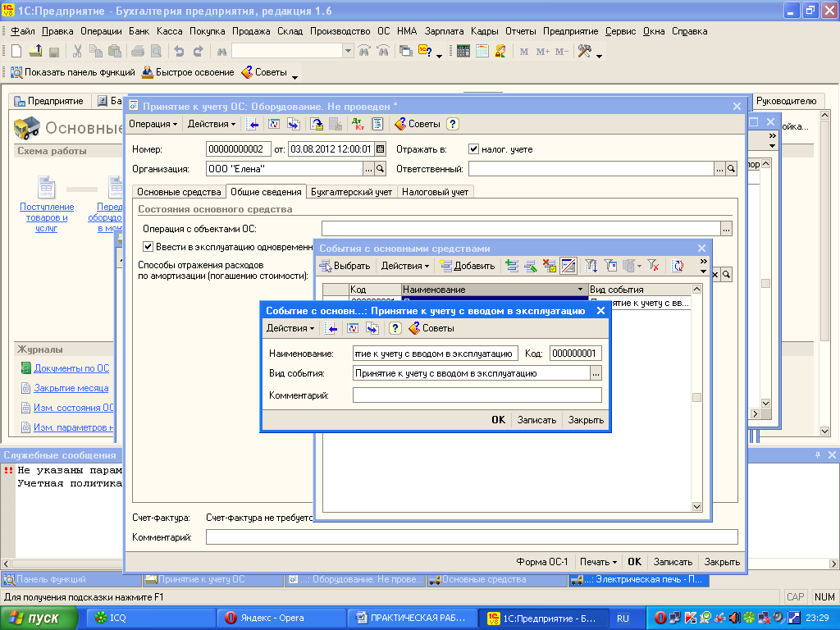The height and width of the screenshot is (630, 840).
Task: Click the Код input field in event dialog
Action: [575, 354]
